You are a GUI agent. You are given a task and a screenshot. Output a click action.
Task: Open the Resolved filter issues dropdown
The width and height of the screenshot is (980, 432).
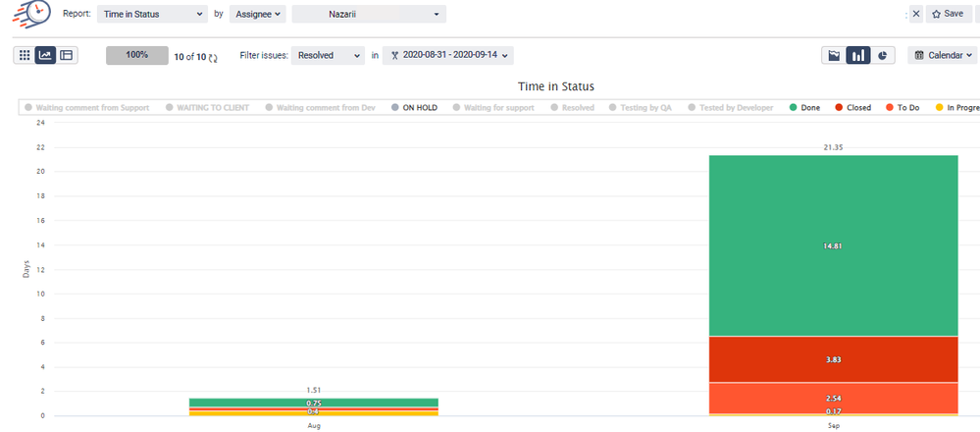click(x=328, y=55)
